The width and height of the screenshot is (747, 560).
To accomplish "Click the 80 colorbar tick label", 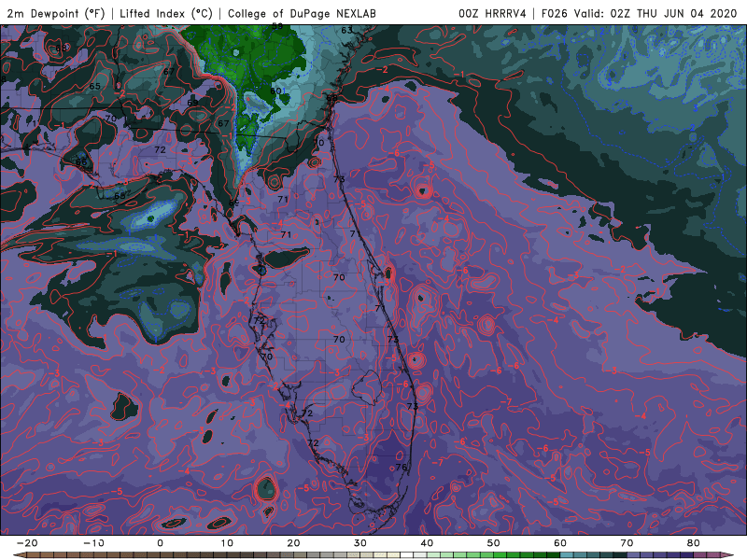I will coord(694,543).
